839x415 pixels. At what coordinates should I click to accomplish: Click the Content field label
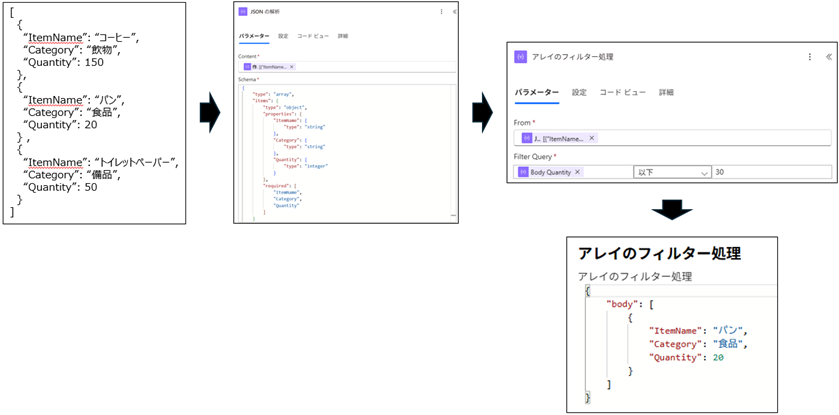(x=249, y=56)
